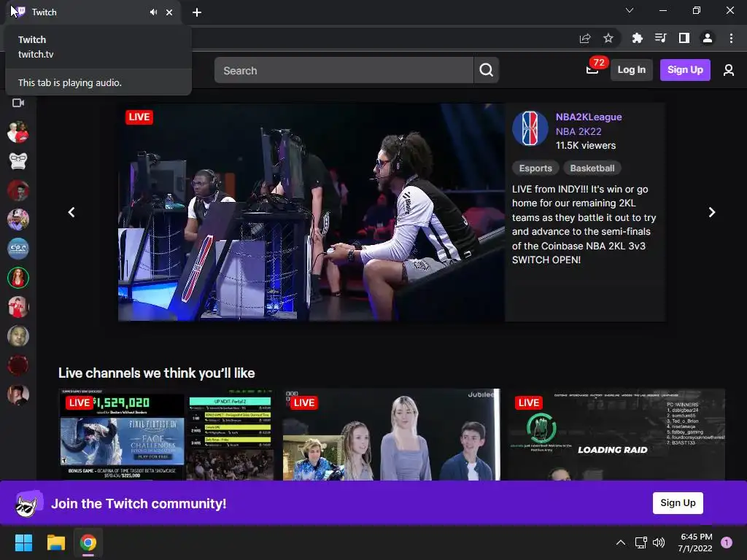Open the NBA2KLeague channel avatar
The image size is (747, 560).
(x=530, y=128)
